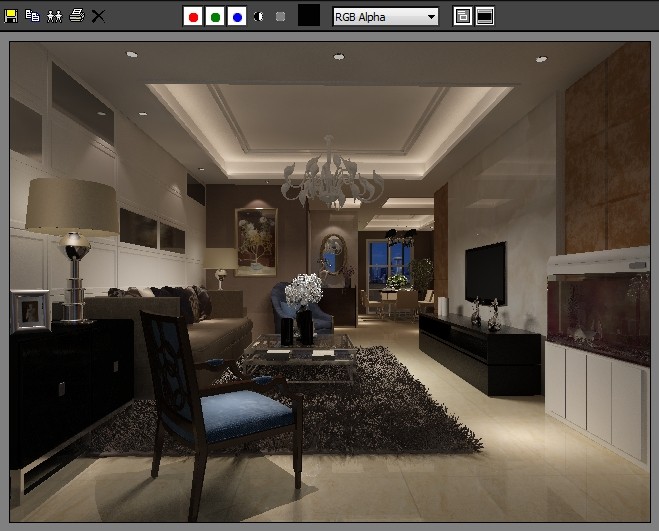The height and width of the screenshot is (531, 659).
Task: Open the black color swatch
Action: [x=309, y=15]
